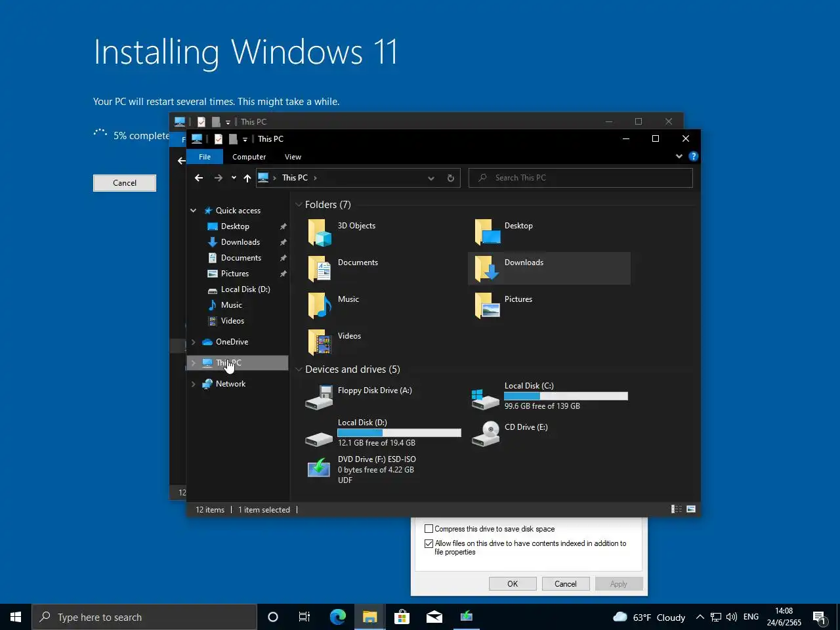This screenshot has width=840, height=630.
Task: Switch to large icons view in status bar
Action: pyautogui.click(x=691, y=509)
